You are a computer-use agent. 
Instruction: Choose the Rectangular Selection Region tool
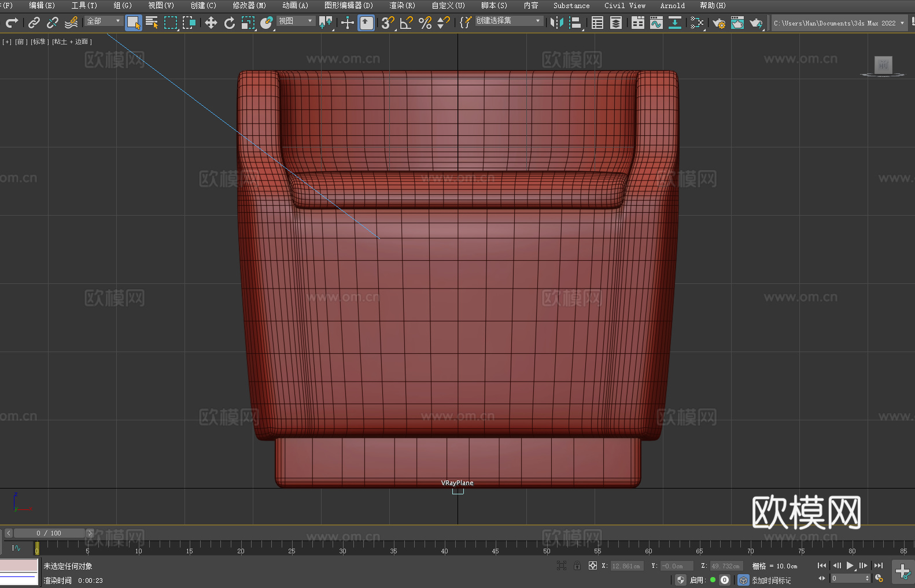171,23
